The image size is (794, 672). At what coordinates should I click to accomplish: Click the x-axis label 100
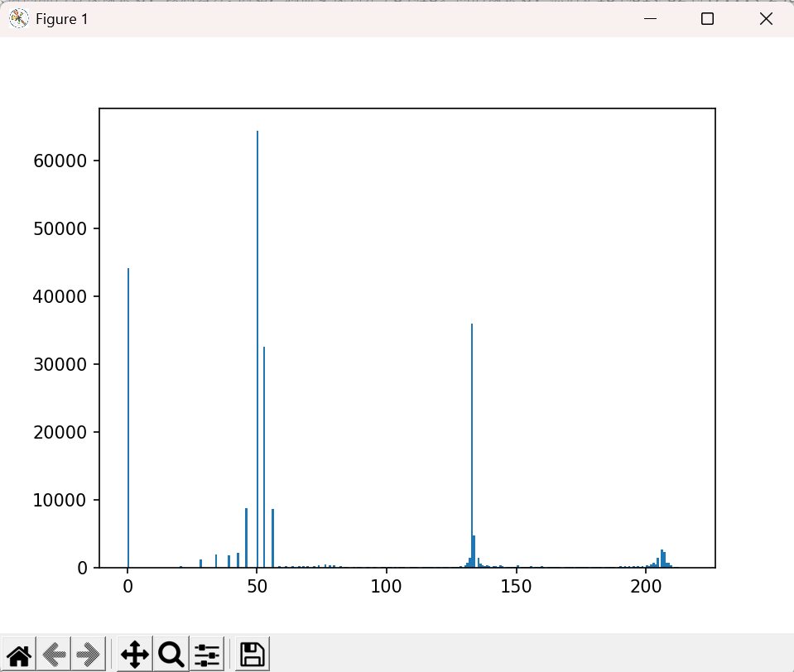(x=387, y=587)
